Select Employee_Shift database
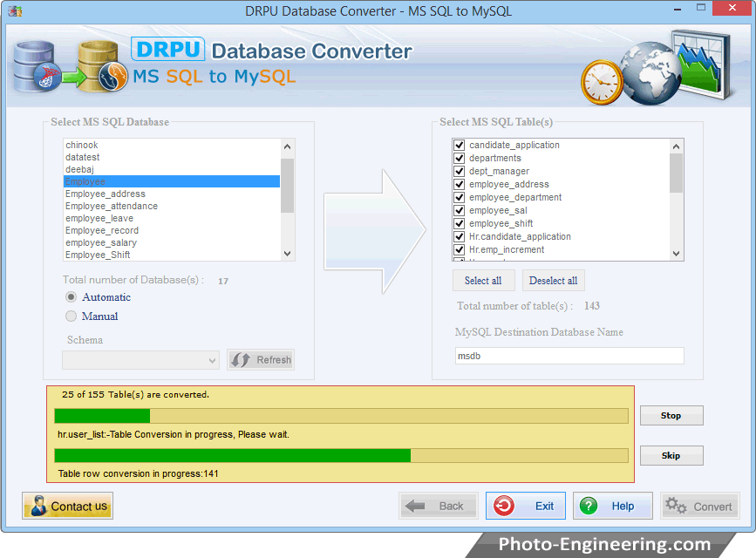The width and height of the screenshot is (756, 558). (x=171, y=255)
